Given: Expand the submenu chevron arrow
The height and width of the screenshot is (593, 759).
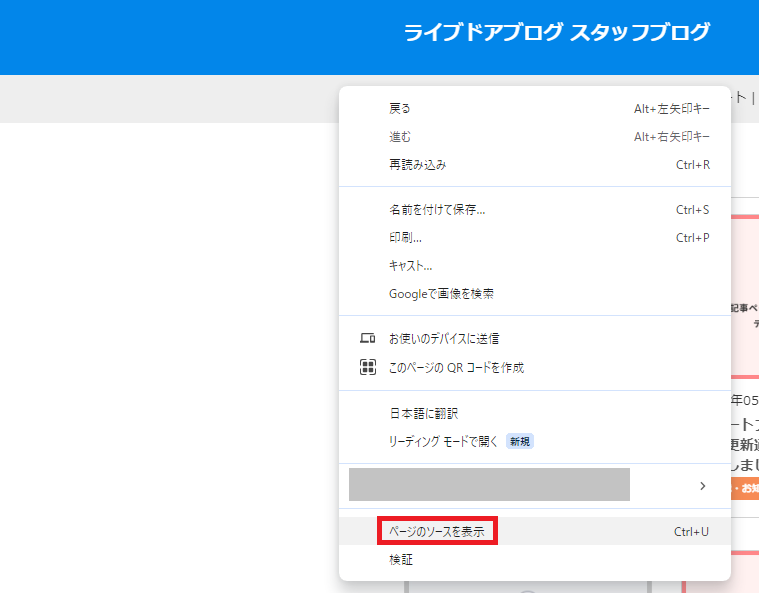Looking at the screenshot, I should 702,486.
